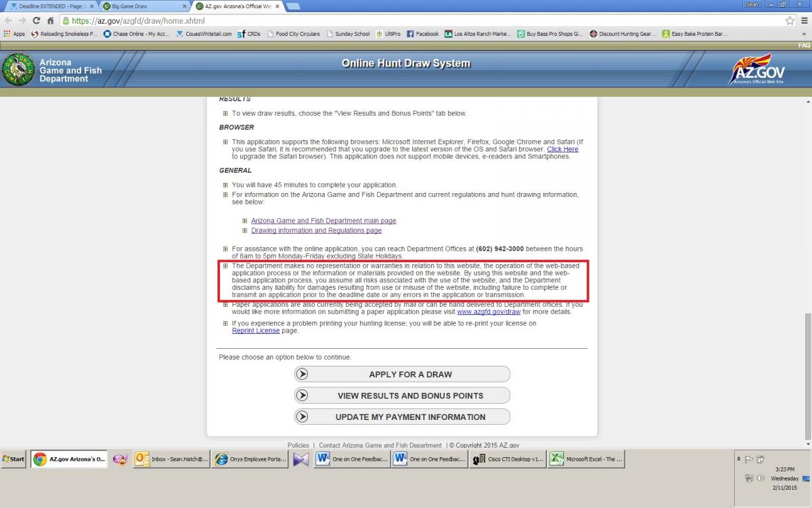
Task: Open Microsoft Excel from the taskbar
Action: tap(586, 459)
